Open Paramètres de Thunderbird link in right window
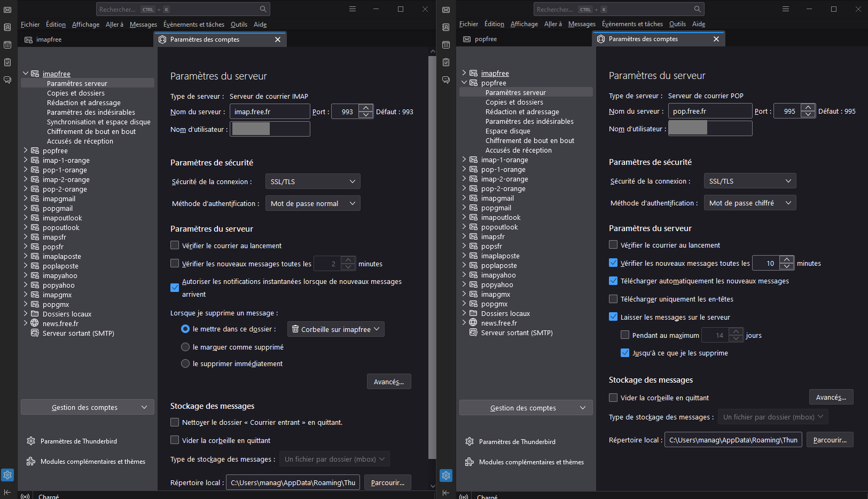The height and width of the screenshot is (499, 868). [517, 441]
